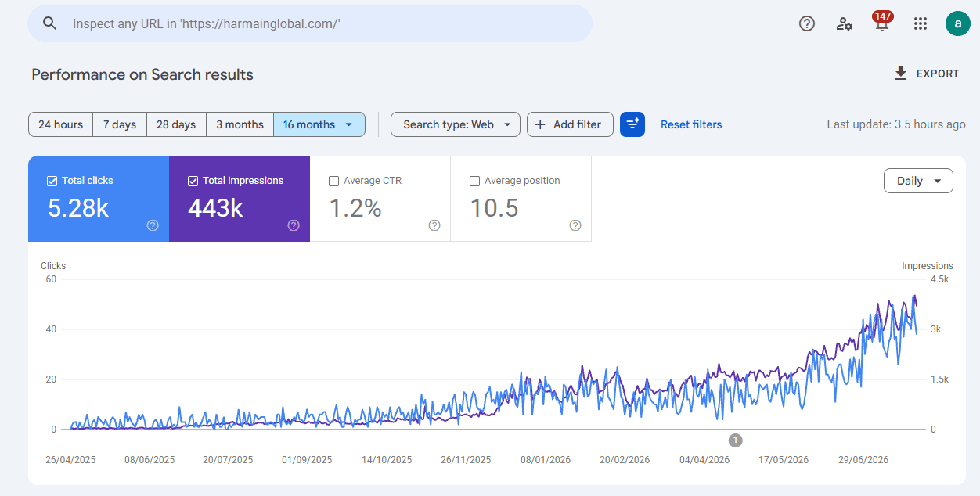Click the 1.5k impressions axis label
This screenshot has height=496, width=980.
939,379
